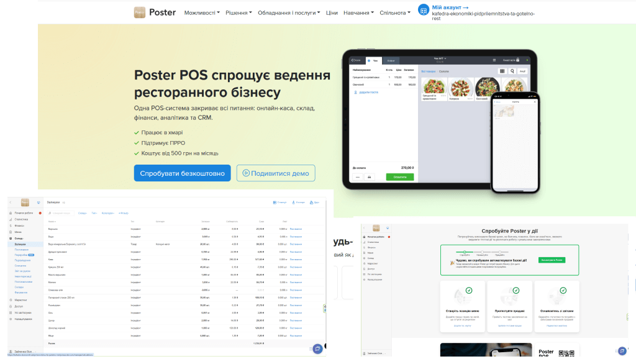Collapse the Склад section in Залишки window sidebar
636x364 pixels.
pyautogui.click(x=19, y=238)
